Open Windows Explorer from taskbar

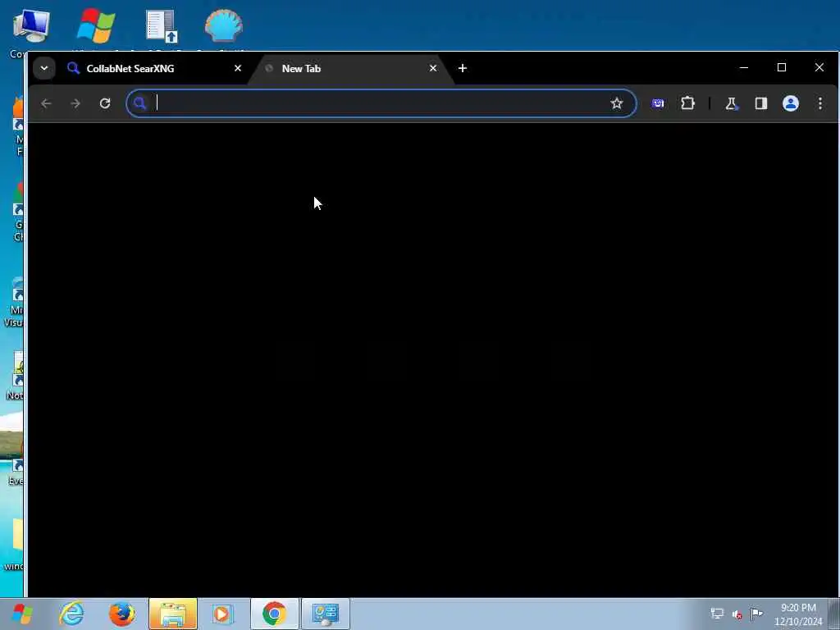click(x=173, y=614)
